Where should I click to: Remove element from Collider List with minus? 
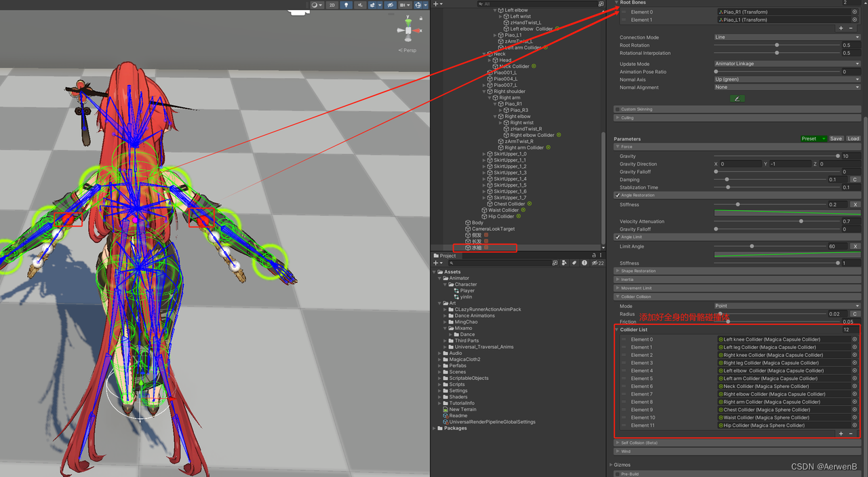(x=851, y=434)
